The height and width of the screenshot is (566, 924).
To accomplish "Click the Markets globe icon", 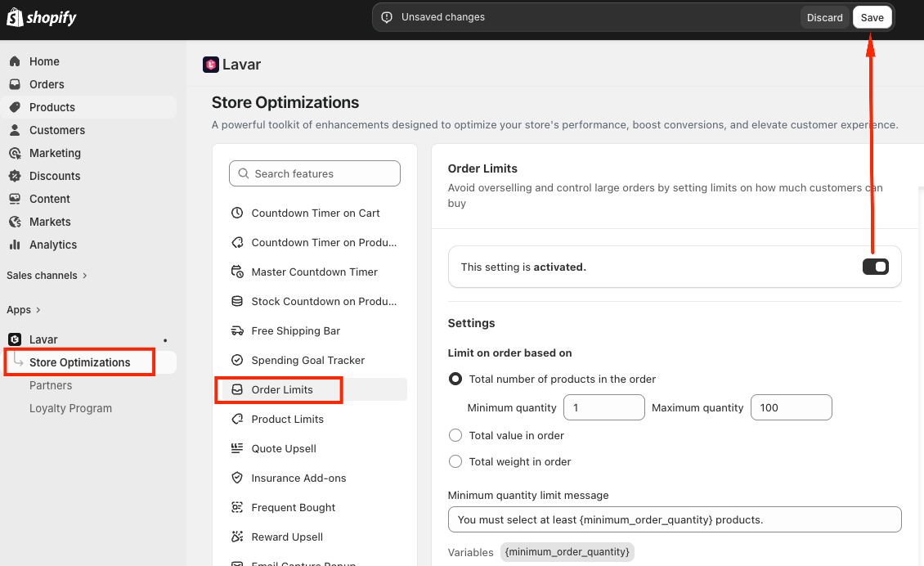I will click(x=15, y=222).
